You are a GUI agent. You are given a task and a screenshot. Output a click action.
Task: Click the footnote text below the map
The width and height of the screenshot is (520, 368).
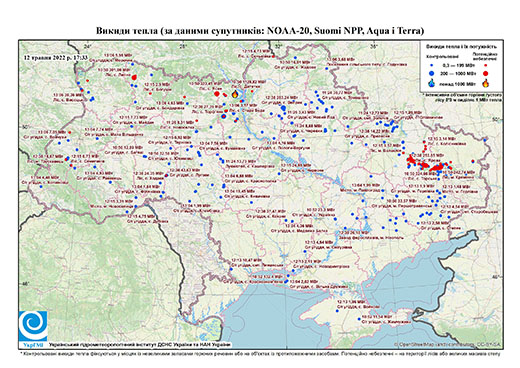click(x=260, y=353)
